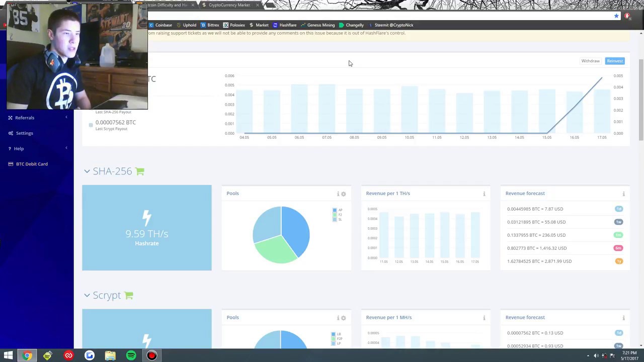Expand the Referrals submenu arrow
644x362 pixels.
[x=66, y=118]
